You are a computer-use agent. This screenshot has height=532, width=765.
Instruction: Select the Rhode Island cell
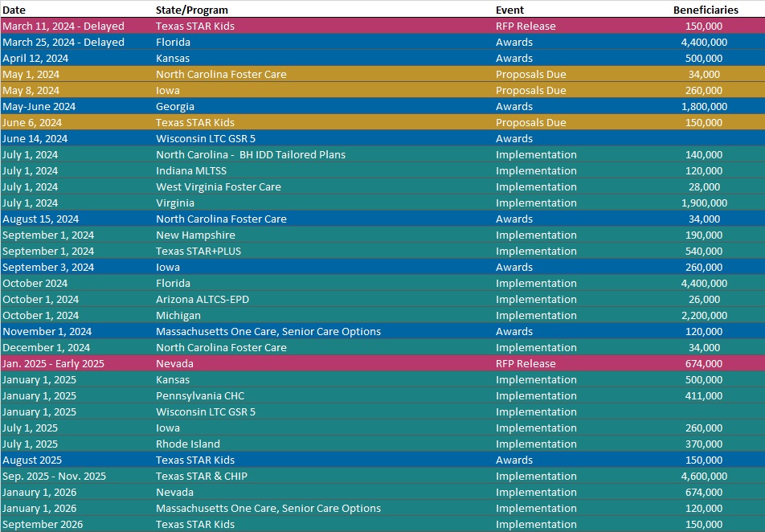pyautogui.click(x=188, y=444)
